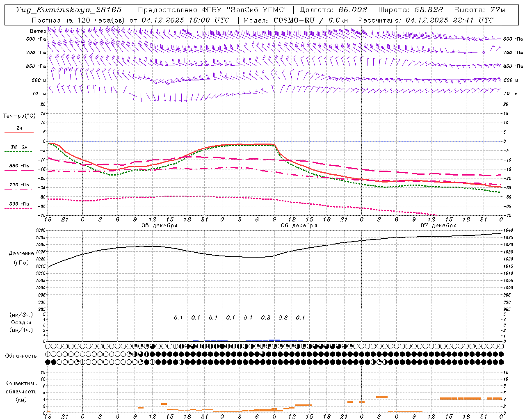Click the Конвективн. label
The height and width of the screenshot is (420, 525).
21,383
